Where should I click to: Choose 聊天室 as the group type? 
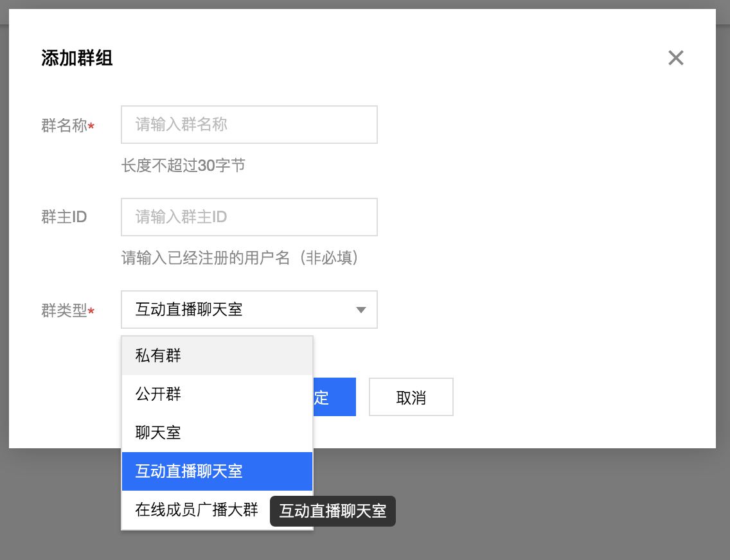(157, 432)
